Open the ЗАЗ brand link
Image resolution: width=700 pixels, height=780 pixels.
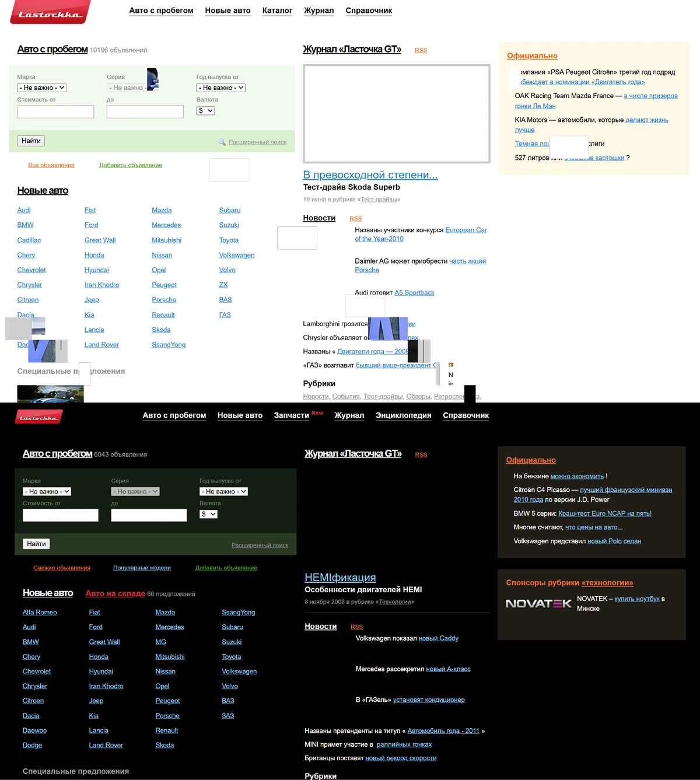tap(228, 716)
